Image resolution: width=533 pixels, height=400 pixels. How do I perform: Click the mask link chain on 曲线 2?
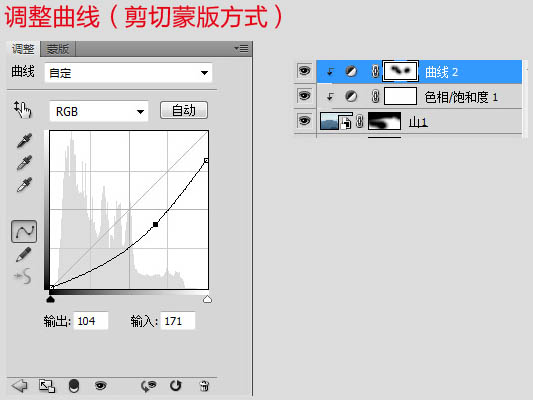pyautogui.click(x=375, y=71)
